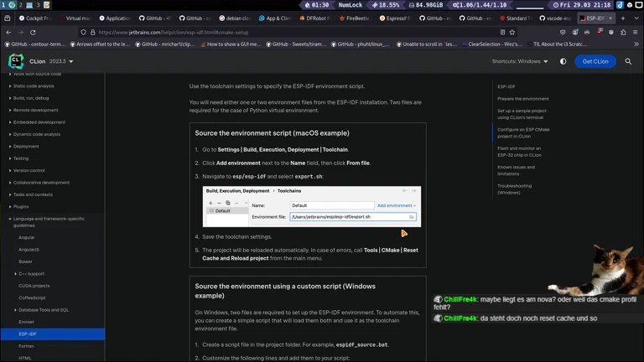Click the CLion logo in page header
644x362 pixels.
tap(16, 61)
